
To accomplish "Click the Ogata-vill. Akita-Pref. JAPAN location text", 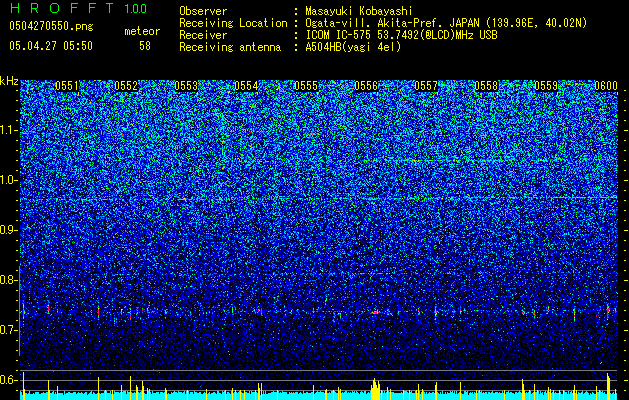I will (446, 24).
